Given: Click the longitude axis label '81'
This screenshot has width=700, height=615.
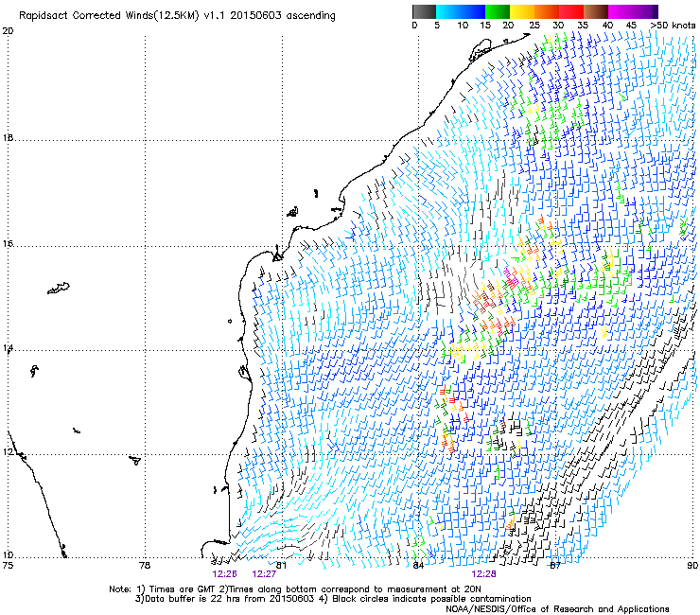Looking at the screenshot, I should click(282, 566).
